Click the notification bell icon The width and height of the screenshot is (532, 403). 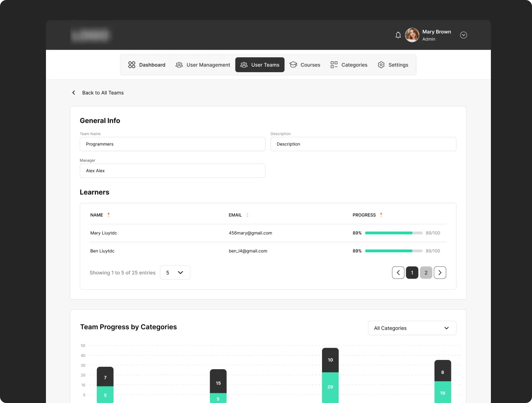[x=398, y=35]
